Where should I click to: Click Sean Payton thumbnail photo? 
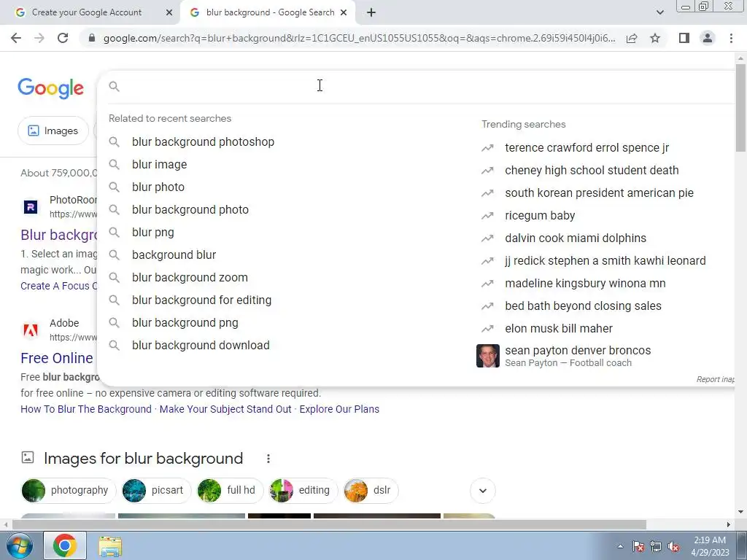click(x=488, y=356)
